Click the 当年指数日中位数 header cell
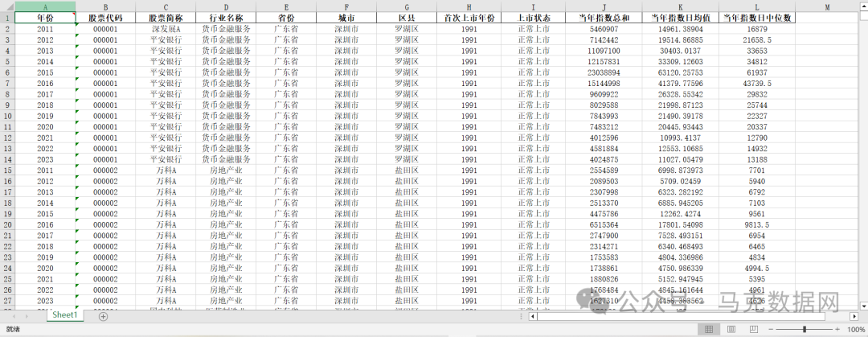 (x=757, y=18)
